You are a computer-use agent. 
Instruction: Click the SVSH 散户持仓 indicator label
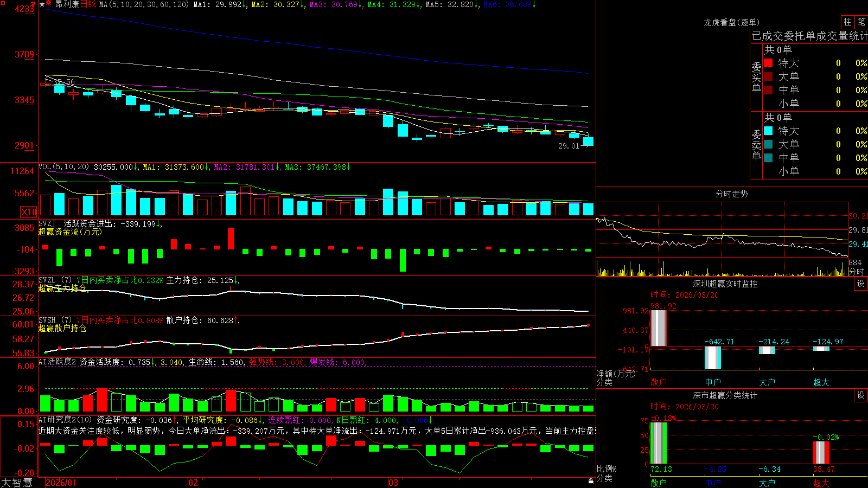pos(55,320)
